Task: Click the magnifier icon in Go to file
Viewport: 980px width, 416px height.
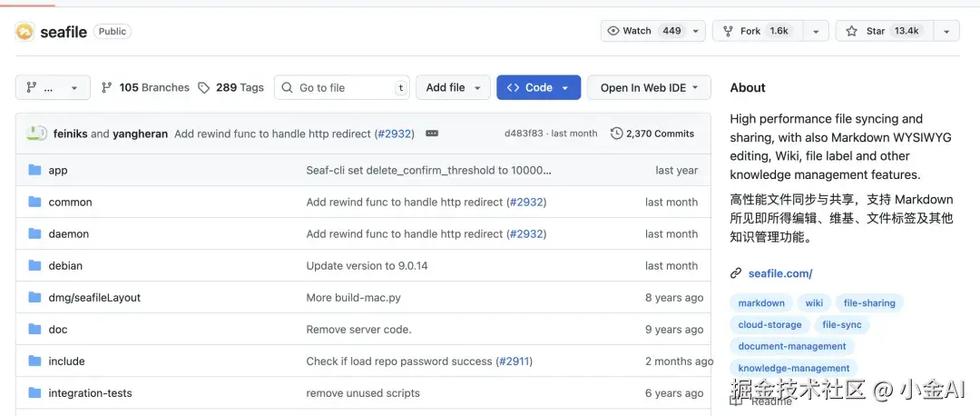Action: point(287,87)
